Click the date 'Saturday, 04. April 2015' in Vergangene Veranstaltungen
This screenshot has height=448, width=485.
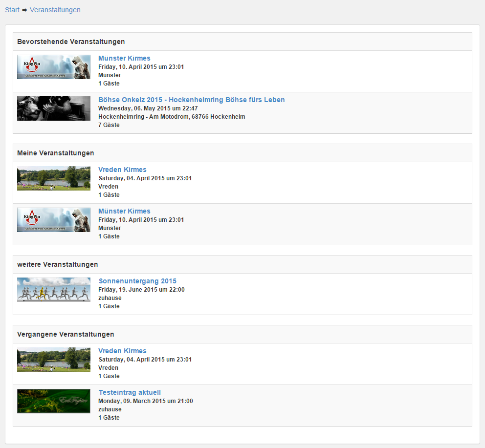tap(145, 359)
